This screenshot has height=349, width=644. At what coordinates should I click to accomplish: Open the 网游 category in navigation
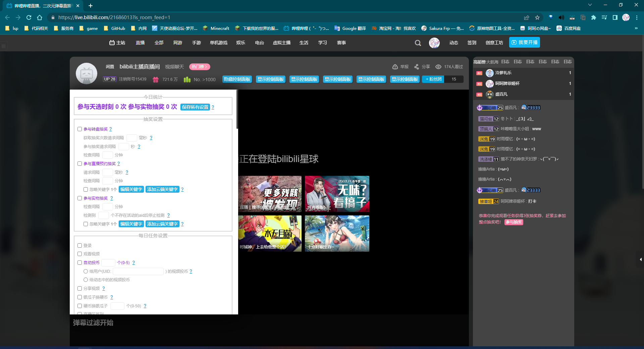(178, 43)
